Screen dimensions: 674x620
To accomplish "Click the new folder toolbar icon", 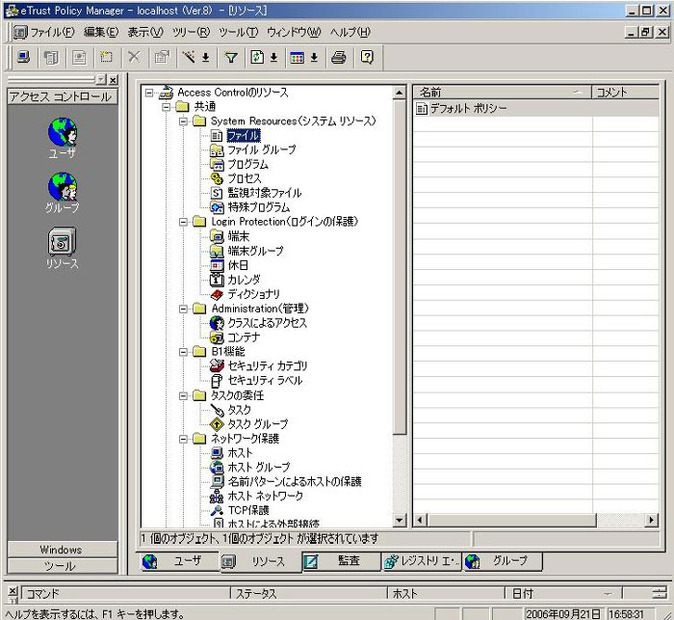I will pos(106,57).
